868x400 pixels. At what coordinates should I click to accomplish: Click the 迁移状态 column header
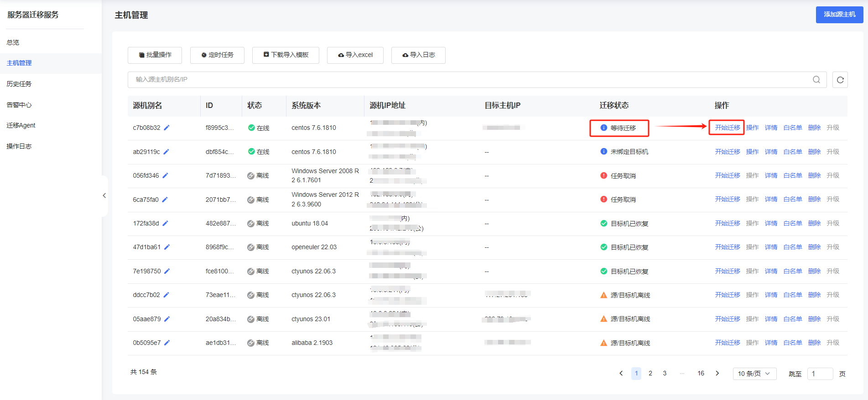pyautogui.click(x=614, y=105)
